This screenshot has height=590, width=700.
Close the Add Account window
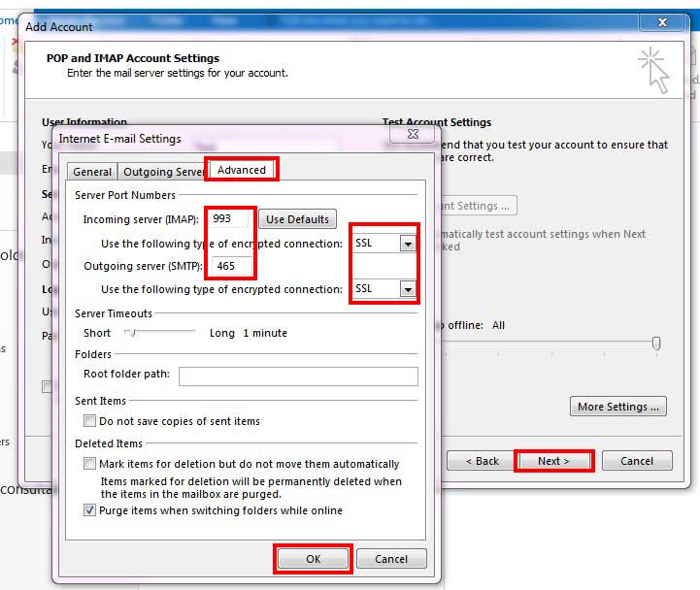(661, 24)
